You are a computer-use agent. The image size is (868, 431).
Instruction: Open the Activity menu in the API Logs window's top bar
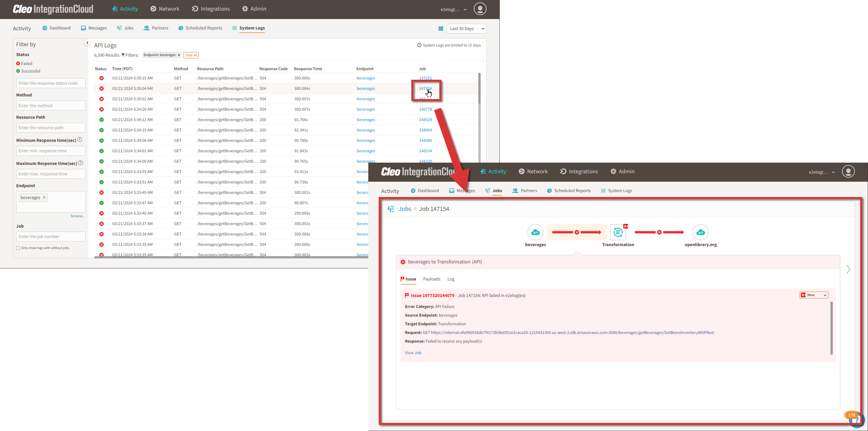point(125,9)
